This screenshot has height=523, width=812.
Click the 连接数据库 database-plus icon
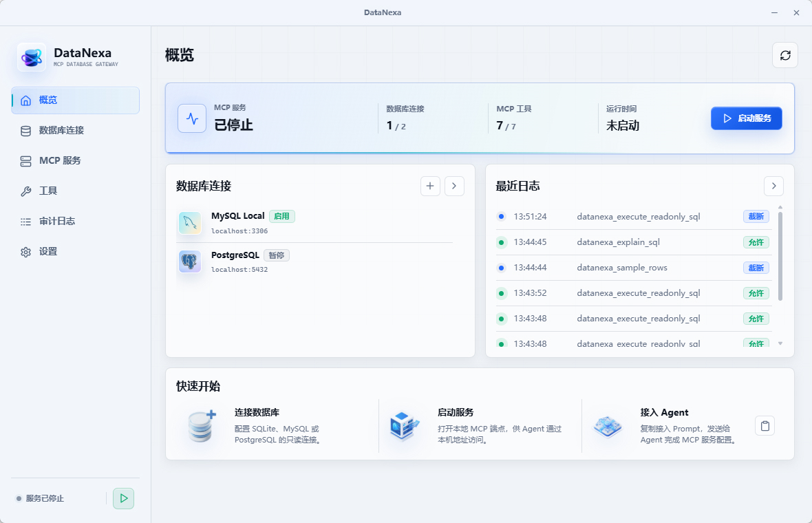pos(201,426)
